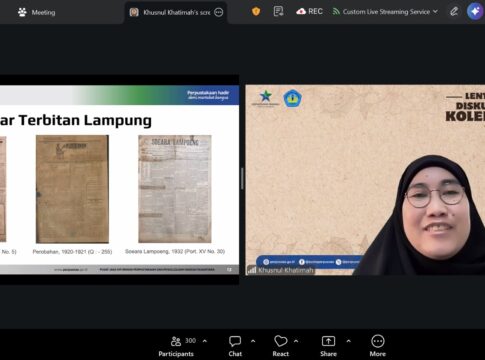Image resolution: width=485 pixels, height=360 pixels.
Task: Open the Meeting tab
Action: tap(37, 13)
